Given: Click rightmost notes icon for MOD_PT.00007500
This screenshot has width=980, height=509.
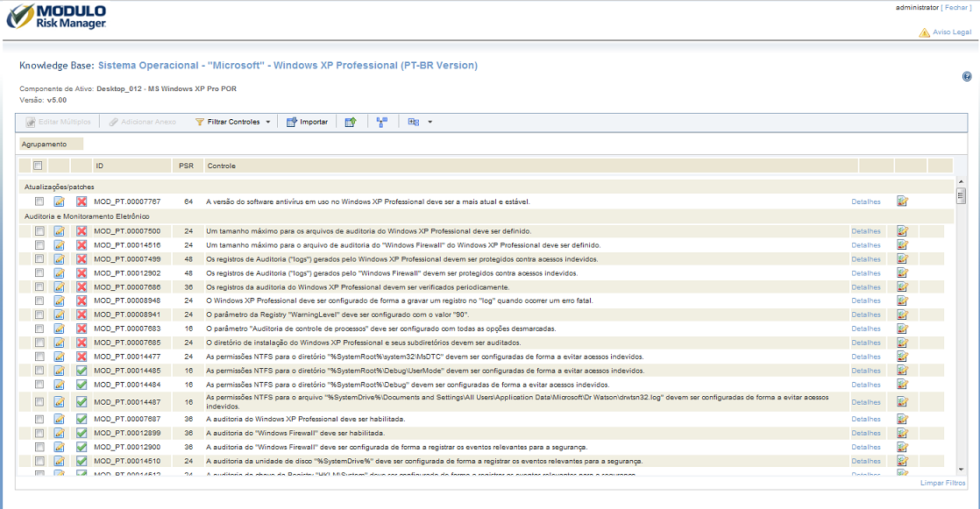Looking at the screenshot, I should click(902, 230).
